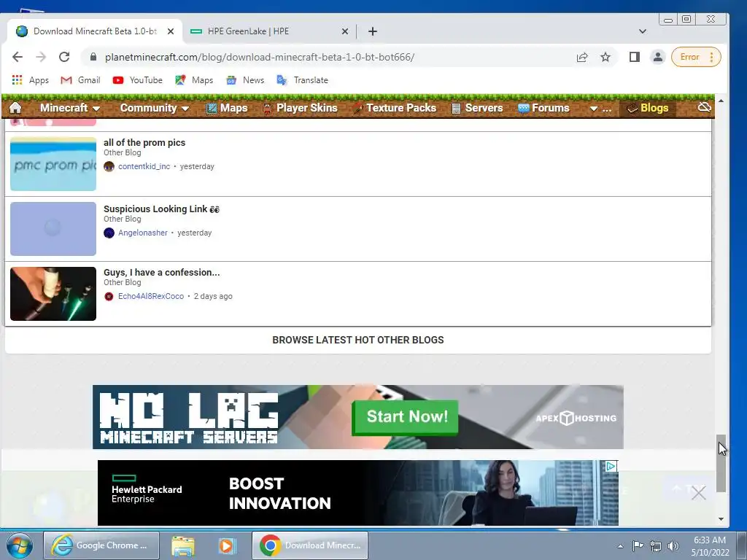Click the browser forward arrow
Viewport: 747px width, 560px height.
point(41,57)
